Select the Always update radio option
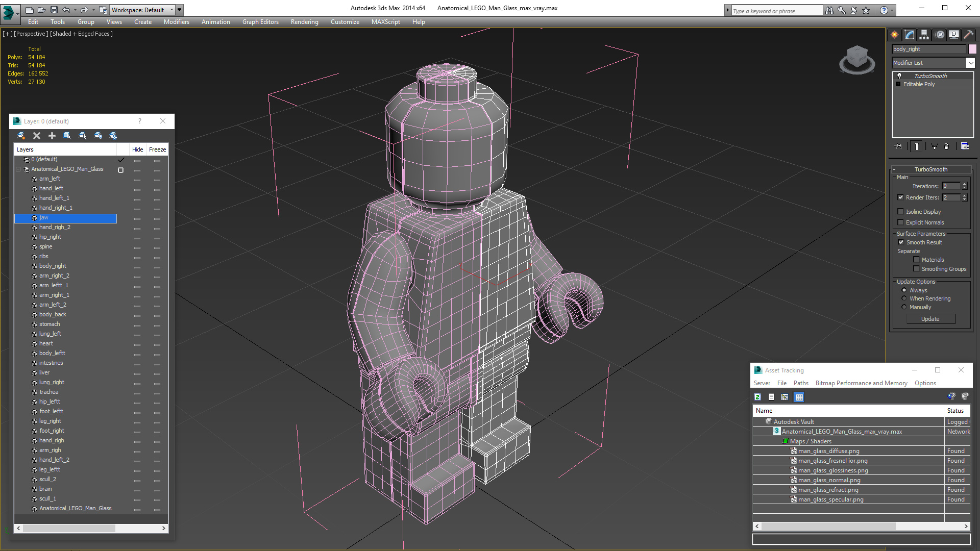The image size is (980, 551). pyautogui.click(x=904, y=290)
